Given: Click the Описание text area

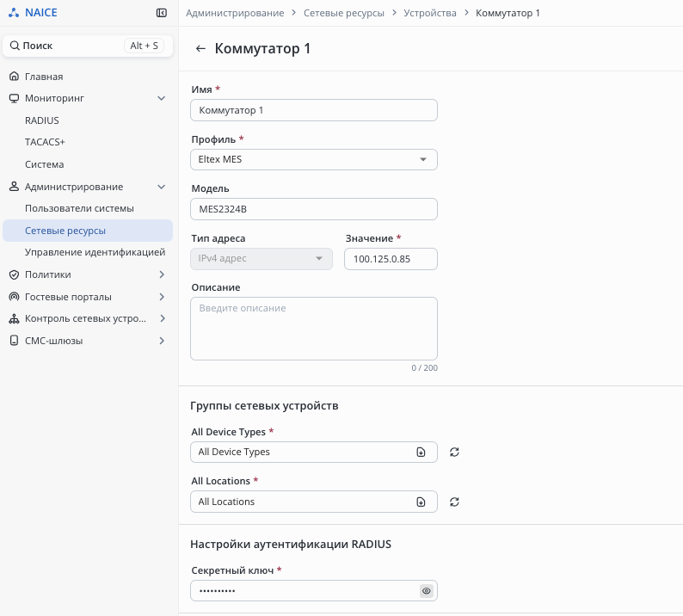Looking at the screenshot, I should (x=313, y=328).
